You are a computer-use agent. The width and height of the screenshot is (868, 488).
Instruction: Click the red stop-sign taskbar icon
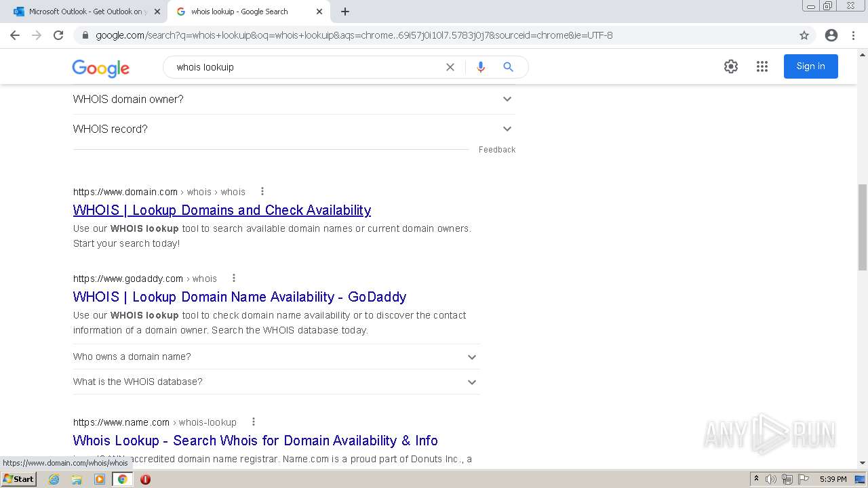click(145, 479)
